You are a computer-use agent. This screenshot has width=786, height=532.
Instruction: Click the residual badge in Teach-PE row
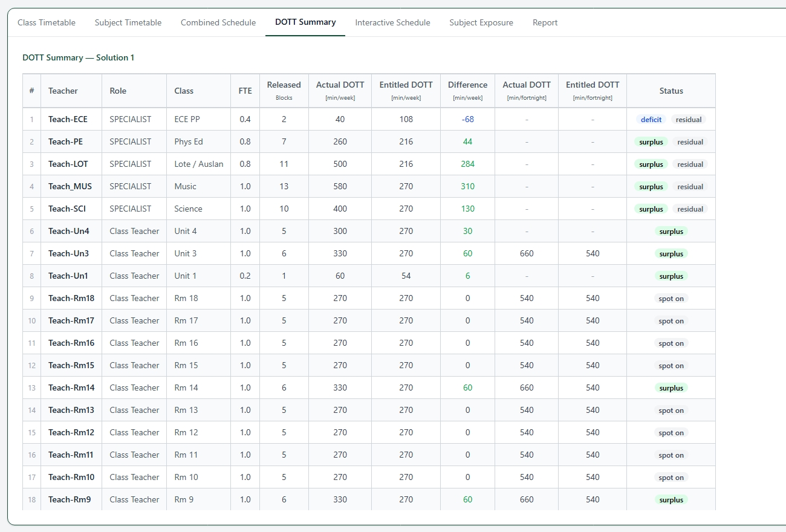(690, 142)
